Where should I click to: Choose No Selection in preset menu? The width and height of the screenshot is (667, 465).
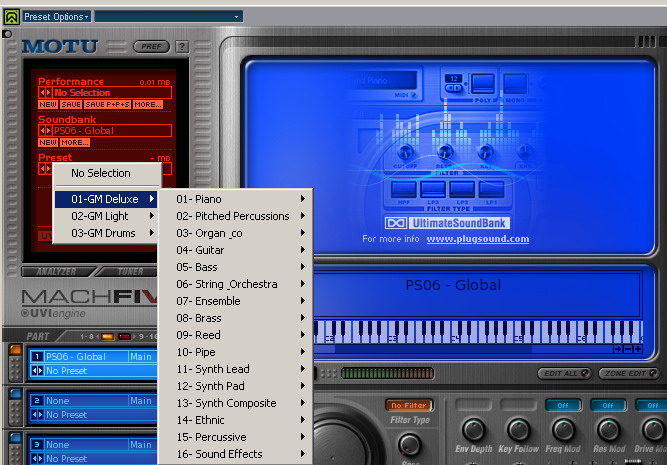107,173
